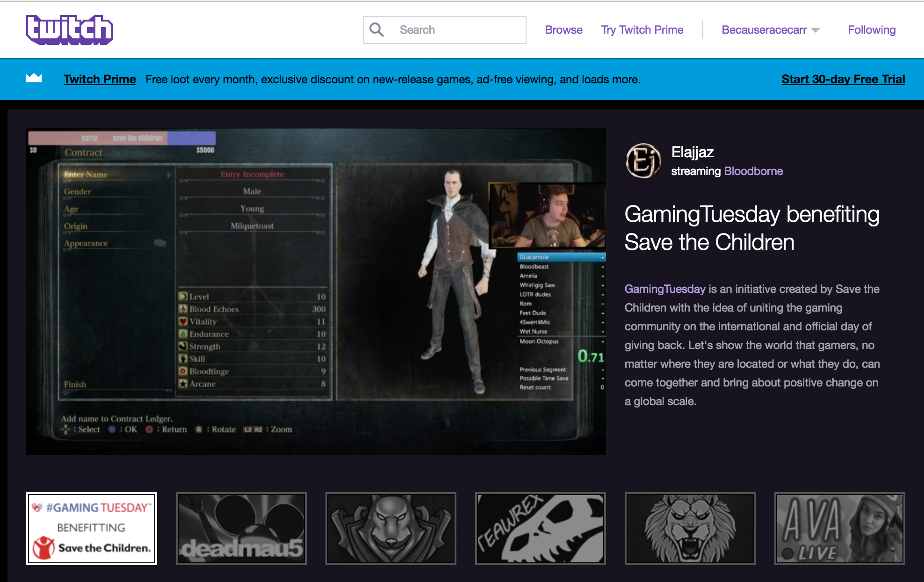Start the 30-day Free Trial

click(843, 79)
